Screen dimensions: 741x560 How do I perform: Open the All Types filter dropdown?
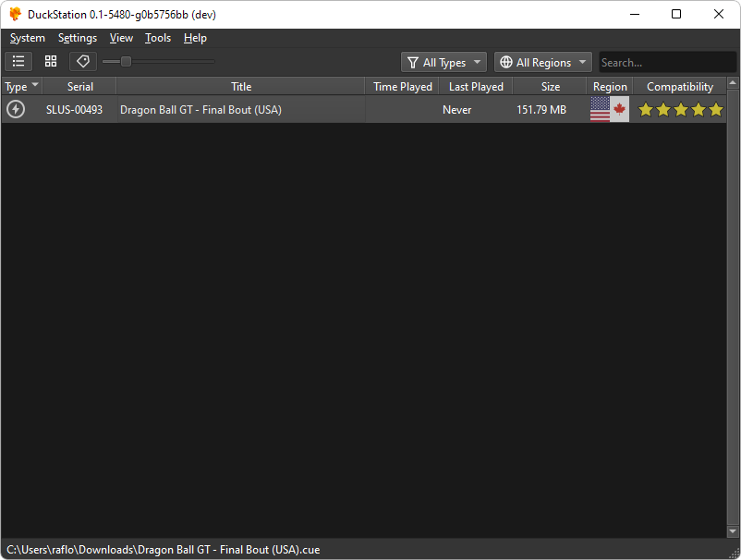443,63
